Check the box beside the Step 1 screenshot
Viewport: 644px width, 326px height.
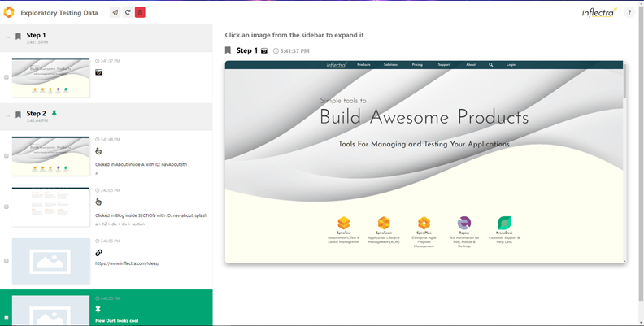(x=7, y=77)
